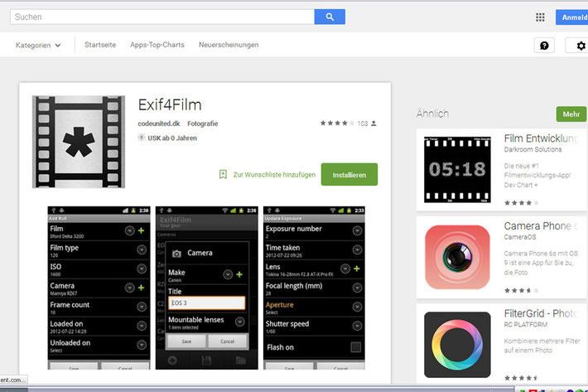
Task: Open Camera Phone 6 lens app icon
Action: pyautogui.click(x=457, y=258)
